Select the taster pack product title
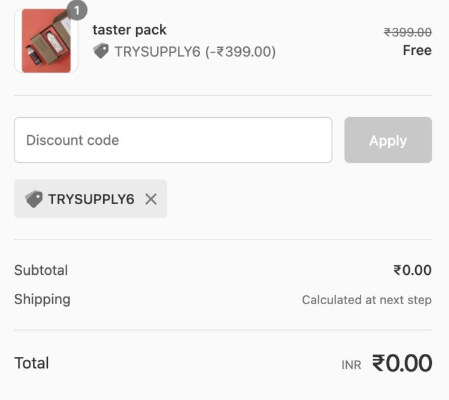 [x=129, y=30]
